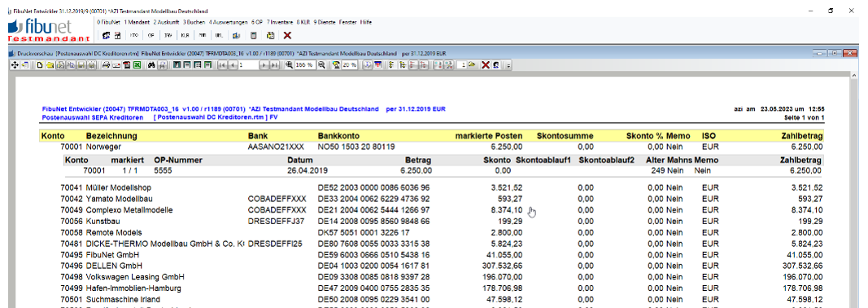Click the page number input field

pos(249,65)
